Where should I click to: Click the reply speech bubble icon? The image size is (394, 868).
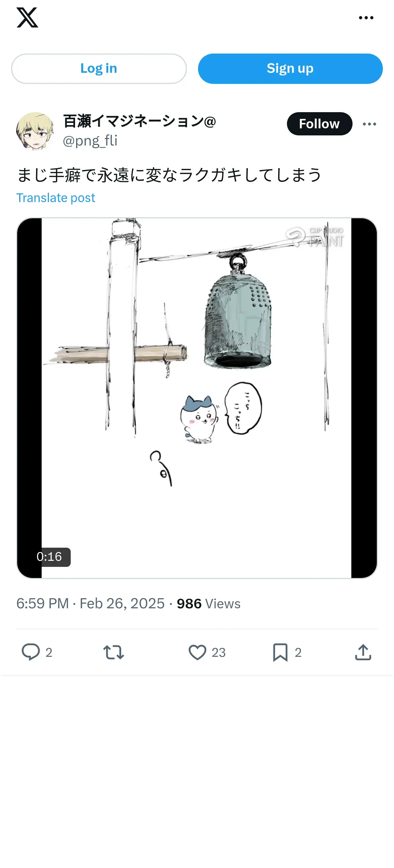tap(31, 652)
